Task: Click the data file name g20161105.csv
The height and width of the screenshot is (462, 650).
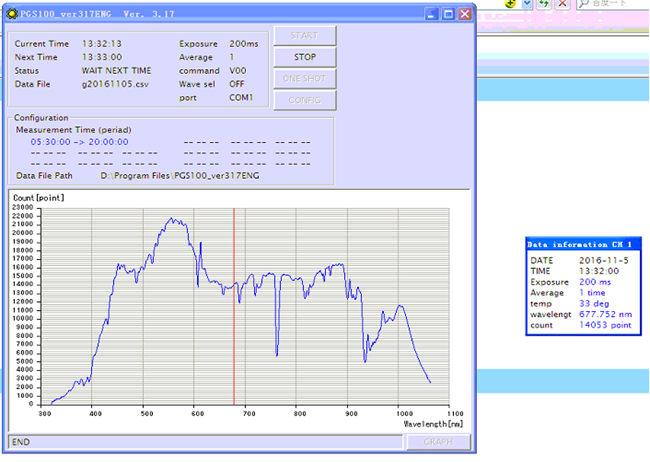Action: click(x=115, y=84)
